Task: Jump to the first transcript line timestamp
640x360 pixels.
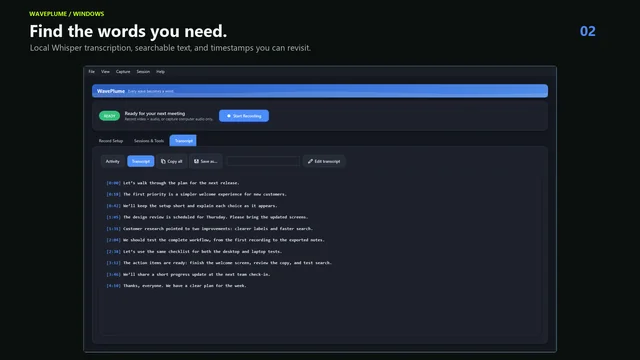Action: tap(113, 183)
